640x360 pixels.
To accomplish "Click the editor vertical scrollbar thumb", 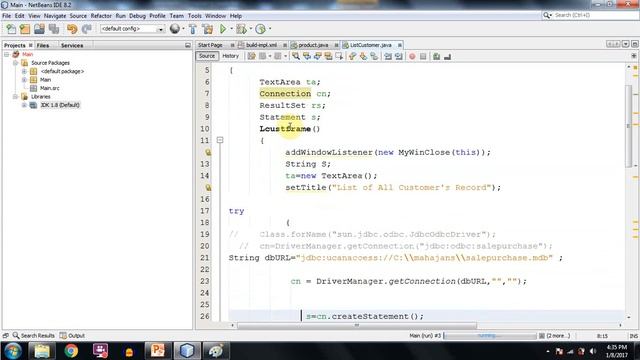I will (x=629, y=126).
